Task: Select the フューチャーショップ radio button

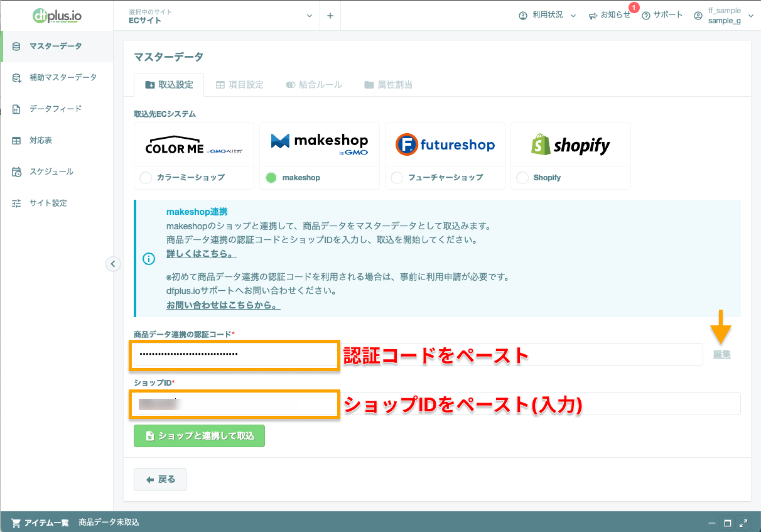Action: (397, 178)
